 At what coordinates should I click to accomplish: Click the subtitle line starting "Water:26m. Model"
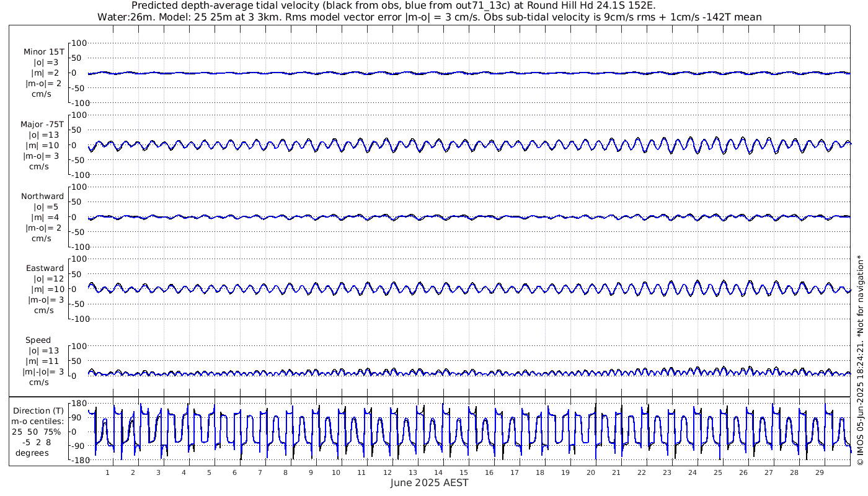[x=430, y=17]
